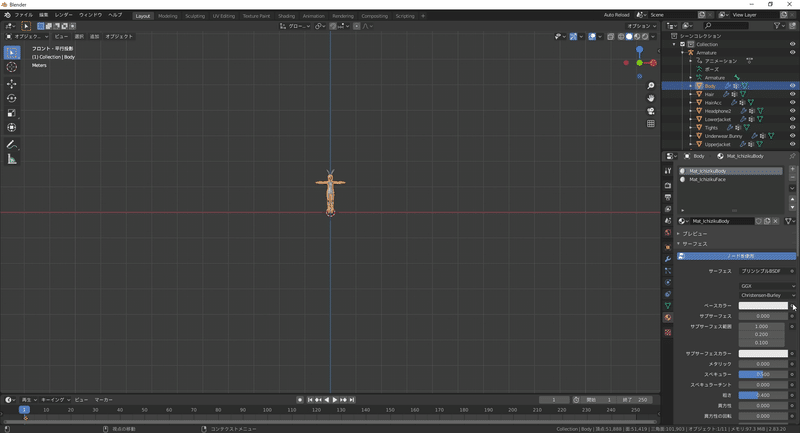The width and height of the screenshot is (800, 433).
Task: Expand the Hair object tree row
Action: (x=691, y=94)
